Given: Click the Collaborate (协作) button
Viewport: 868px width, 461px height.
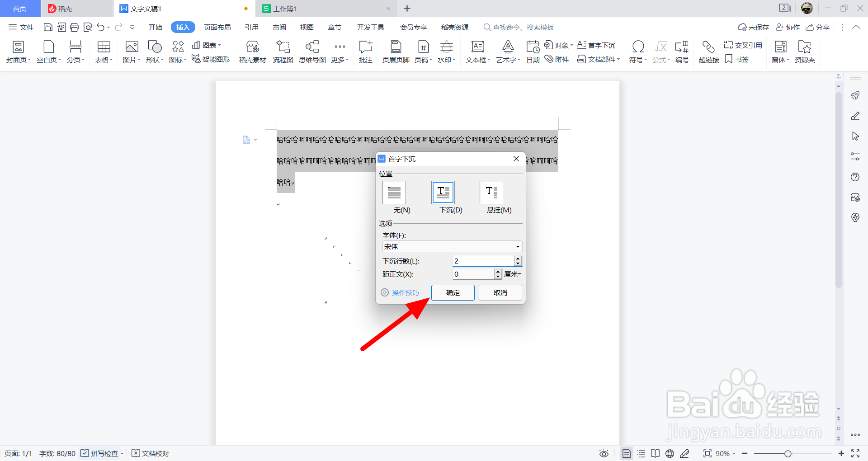Looking at the screenshot, I should [x=788, y=27].
